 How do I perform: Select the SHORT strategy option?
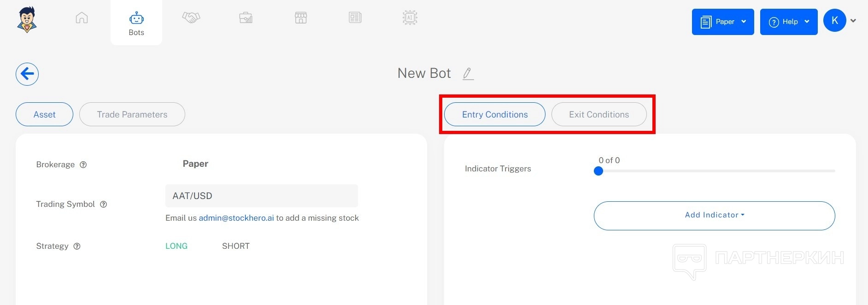click(235, 246)
